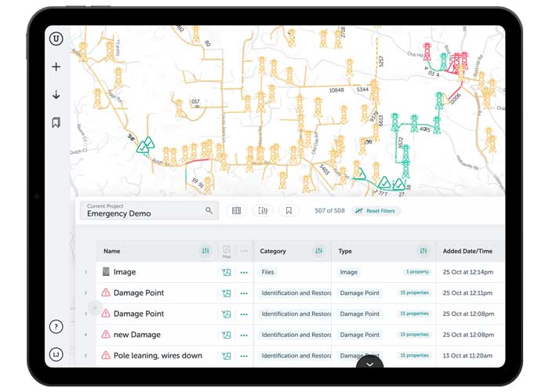Collapse the panel with bottom chevron button
The height and width of the screenshot is (392, 549).
[x=369, y=363]
